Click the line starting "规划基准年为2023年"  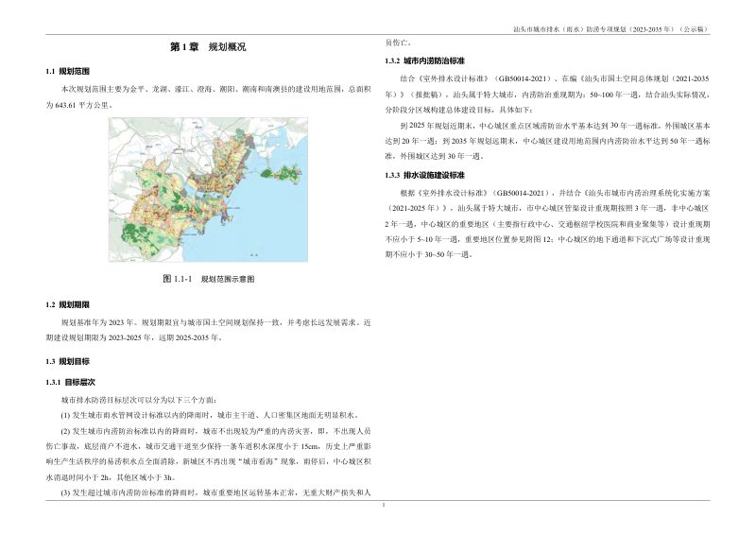point(216,322)
